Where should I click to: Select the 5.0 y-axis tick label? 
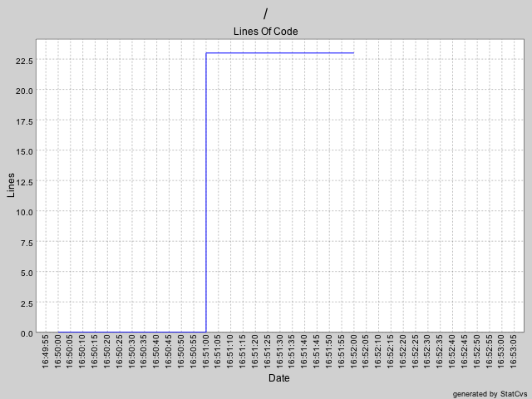27,273
